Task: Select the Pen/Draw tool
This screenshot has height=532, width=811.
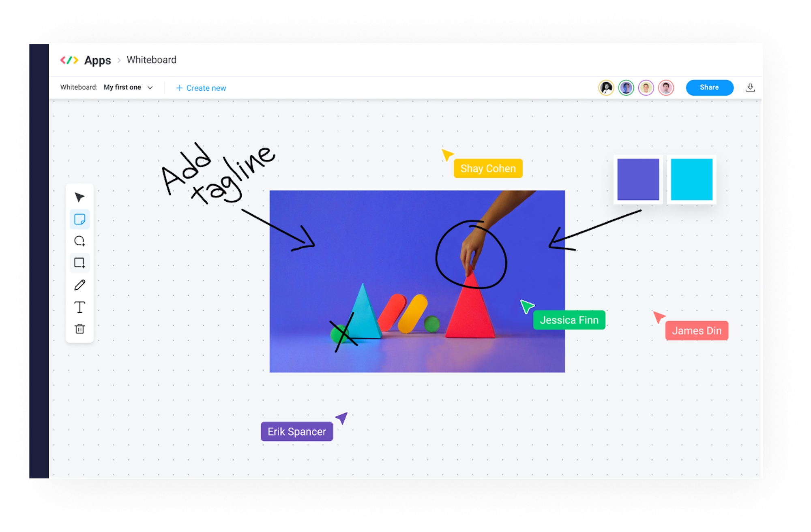Action: point(79,285)
